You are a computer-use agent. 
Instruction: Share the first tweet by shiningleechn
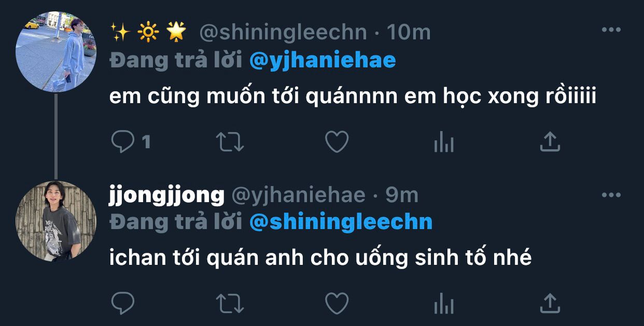coord(550,141)
